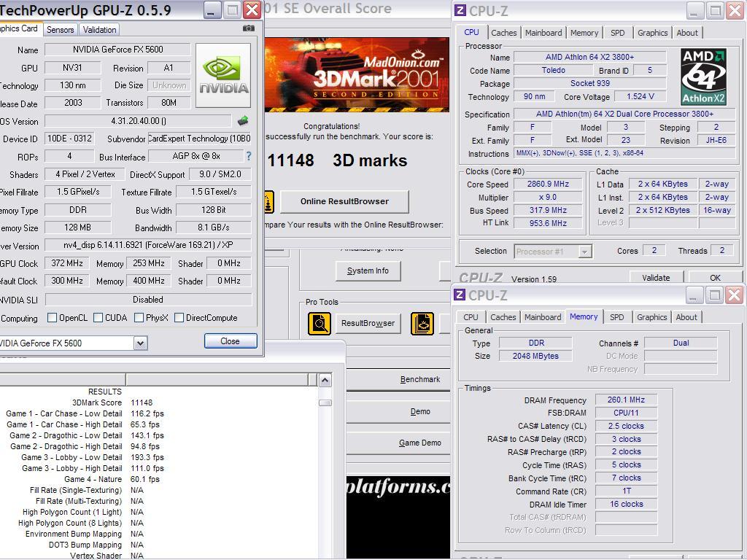Click the memory Size value 2048 MBytes
This screenshot has height=560, width=747.
click(535, 356)
